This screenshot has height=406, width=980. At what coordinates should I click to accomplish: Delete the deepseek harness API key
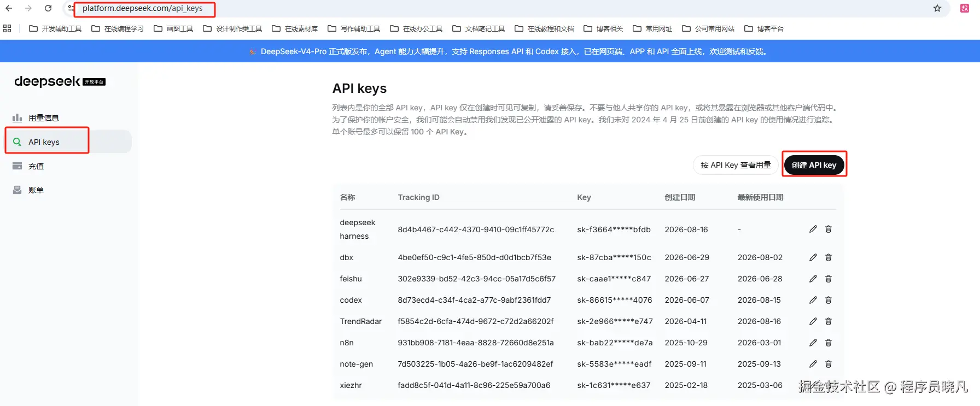click(x=829, y=229)
